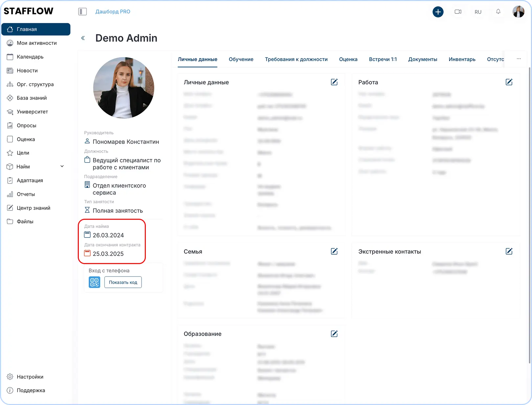Click the blue plus create button

pos(438,12)
